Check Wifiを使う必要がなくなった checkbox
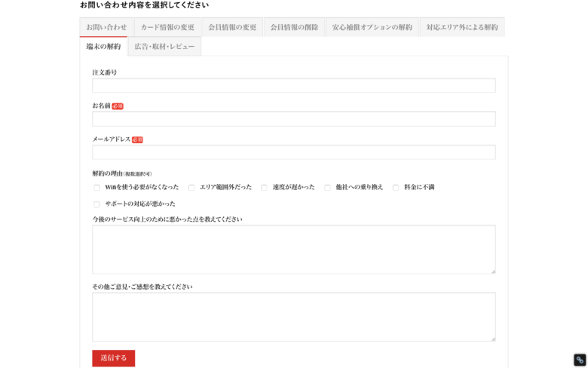The height and width of the screenshot is (368, 588). click(96, 188)
